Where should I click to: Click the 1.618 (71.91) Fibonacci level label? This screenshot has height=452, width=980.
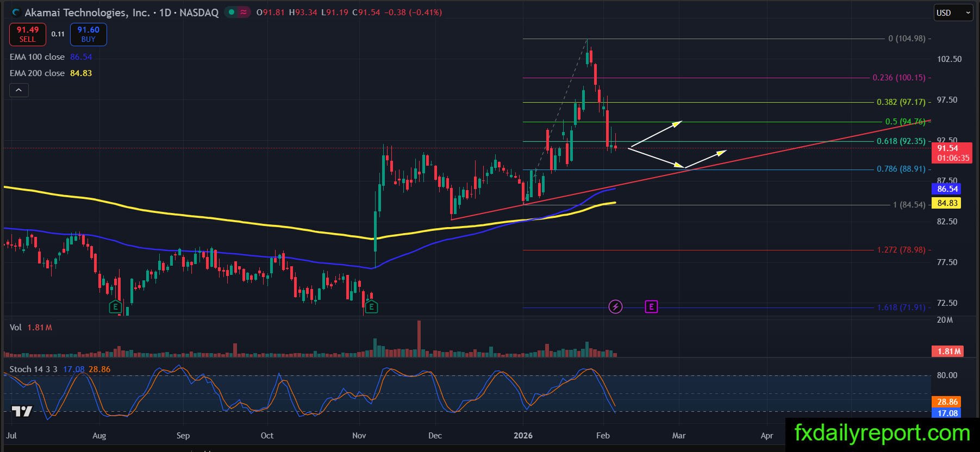tap(901, 307)
